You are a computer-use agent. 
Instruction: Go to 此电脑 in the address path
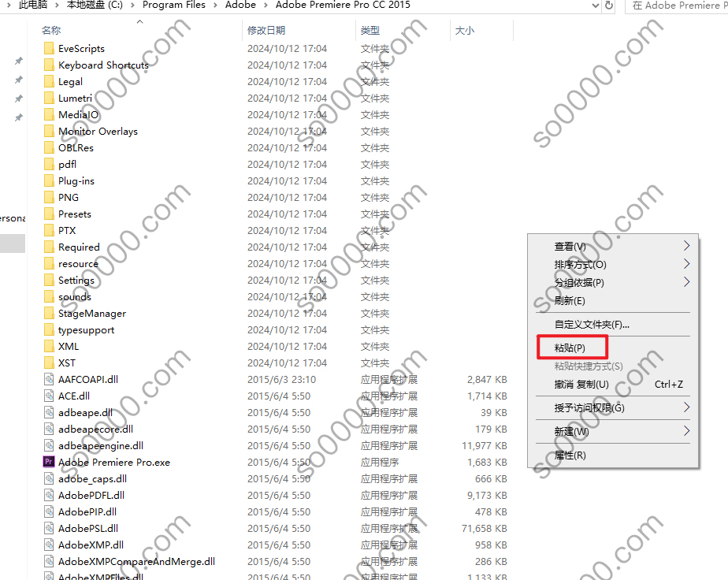point(33,5)
